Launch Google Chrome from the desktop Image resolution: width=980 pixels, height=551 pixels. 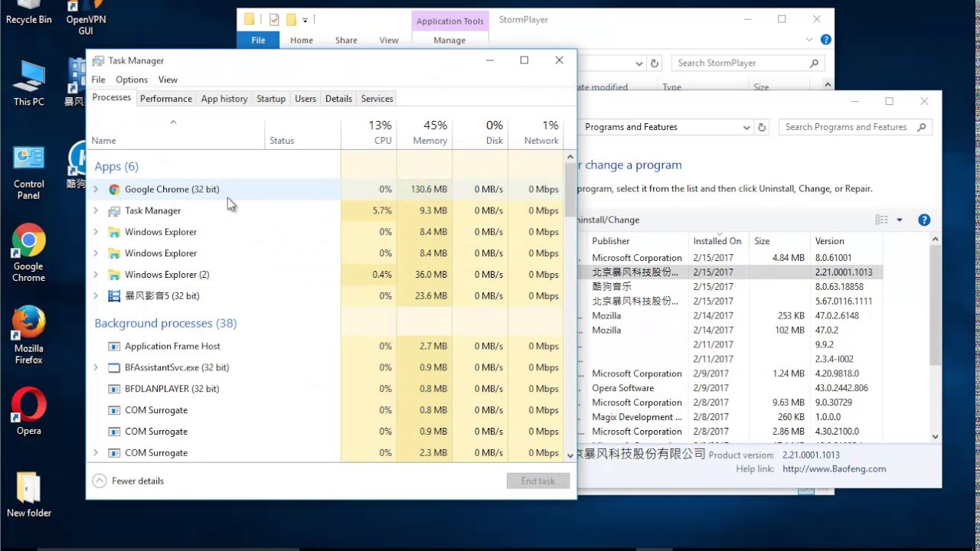pyautogui.click(x=28, y=253)
